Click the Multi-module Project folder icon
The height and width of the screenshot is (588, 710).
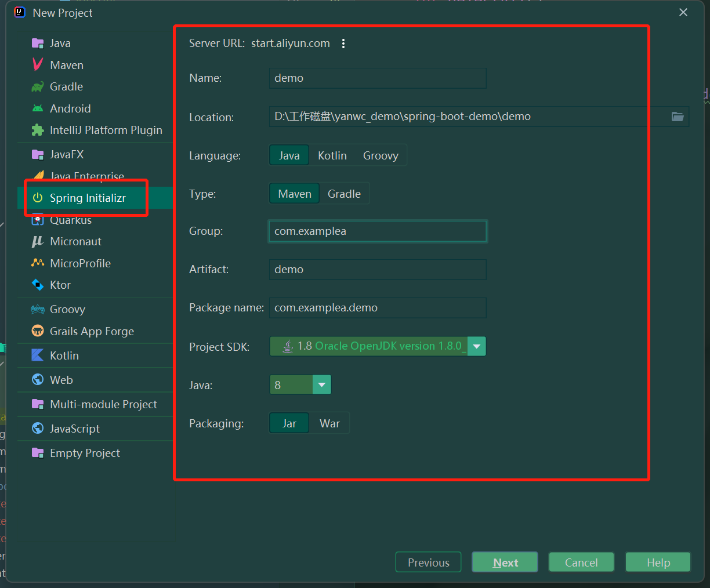tap(38, 404)
